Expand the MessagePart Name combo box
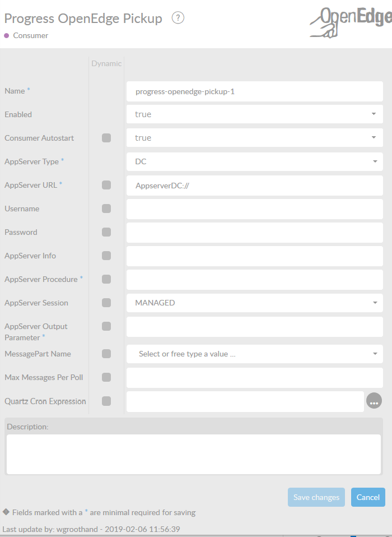 [254, 354]
